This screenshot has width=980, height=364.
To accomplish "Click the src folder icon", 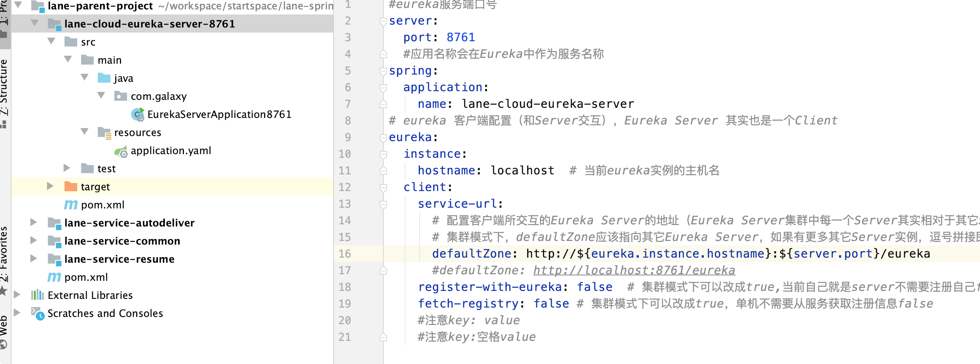I will pos(71,42).
